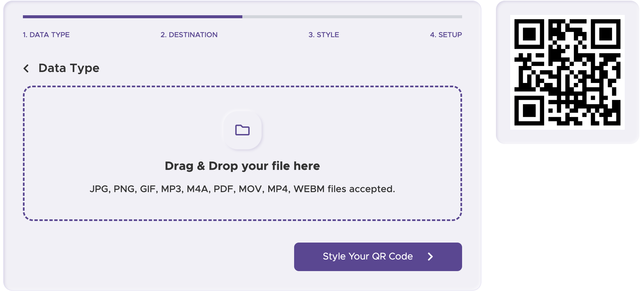Click the "Drag & Drop your file here" text
Viewport: 644px width, 292px height.
pos(242,166)
